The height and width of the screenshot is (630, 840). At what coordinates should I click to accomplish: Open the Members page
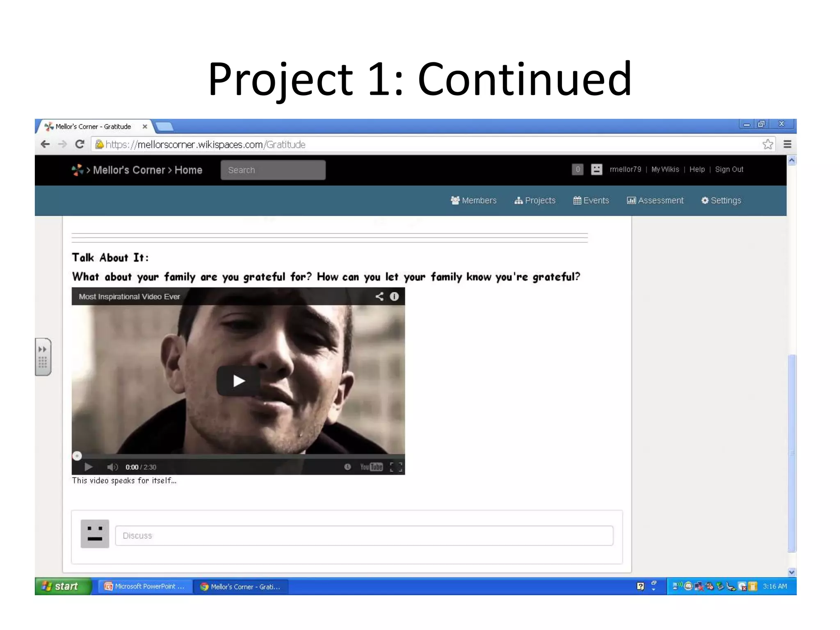point(473,201)
